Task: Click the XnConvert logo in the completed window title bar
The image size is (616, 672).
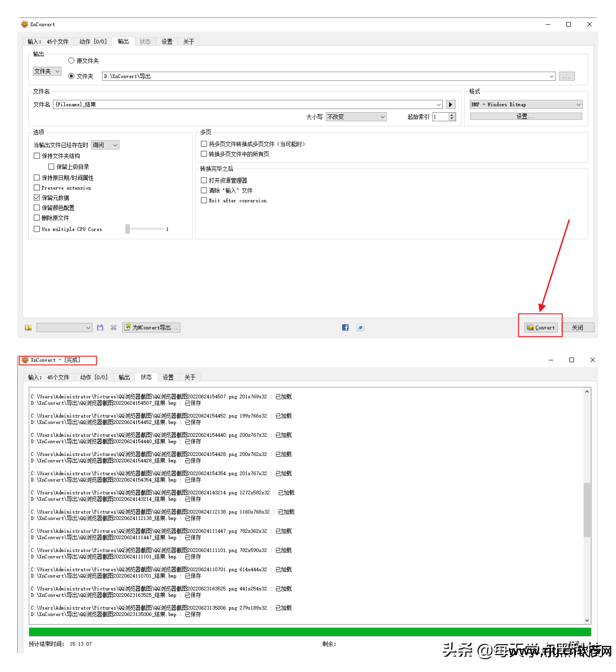Action: 25,360
